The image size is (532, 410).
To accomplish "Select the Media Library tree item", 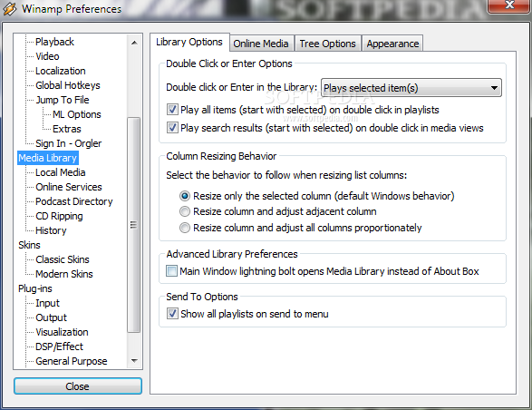I will coord(47,158).
